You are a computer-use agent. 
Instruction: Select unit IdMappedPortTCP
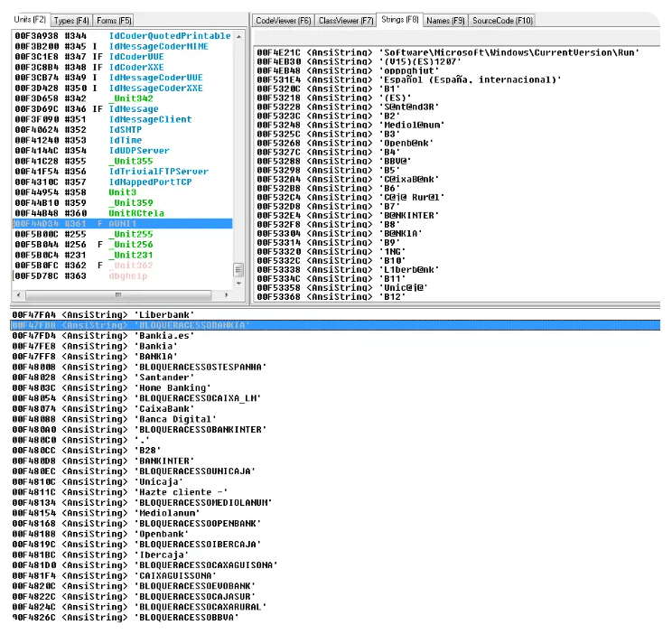pyautogui.click(x=151, y=182)
